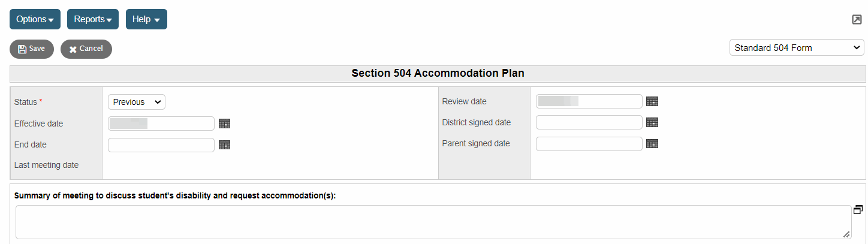This screenshot has width=868, height=244.
Task: Open calendar picker for Effective date
Action: tap(224, 123)
